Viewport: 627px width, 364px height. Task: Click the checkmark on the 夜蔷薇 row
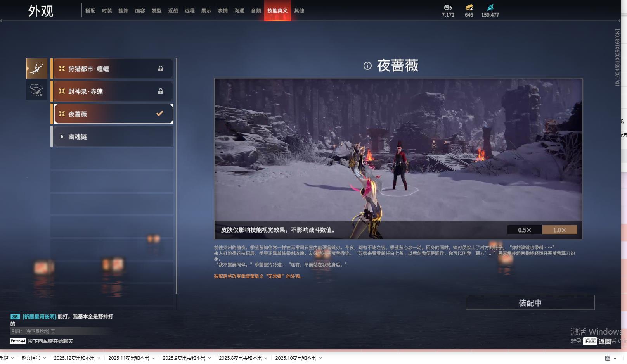(159, 114)
